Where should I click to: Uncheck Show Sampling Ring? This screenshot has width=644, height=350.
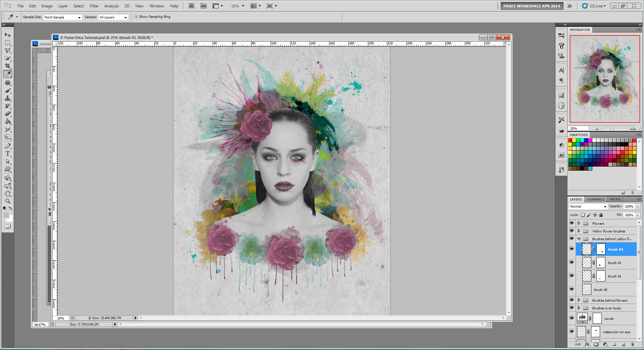pos(137,17)
